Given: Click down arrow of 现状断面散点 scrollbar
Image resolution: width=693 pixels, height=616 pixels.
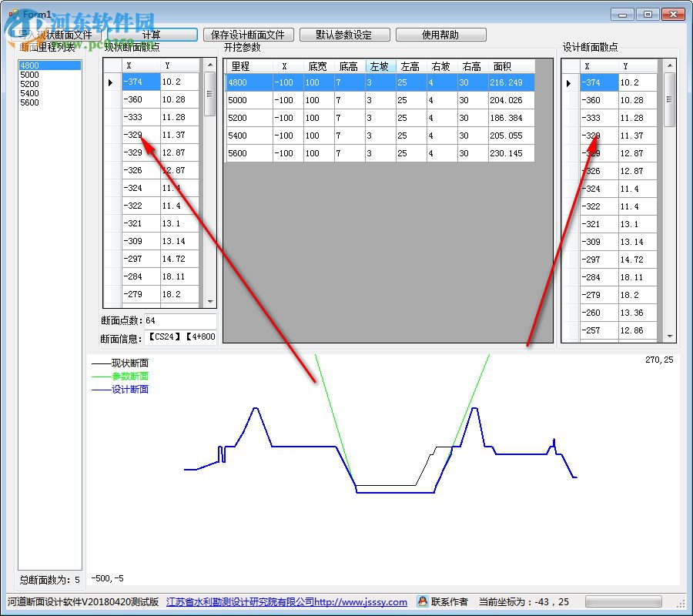Looking at the screenshot, I should coord(210,301).
